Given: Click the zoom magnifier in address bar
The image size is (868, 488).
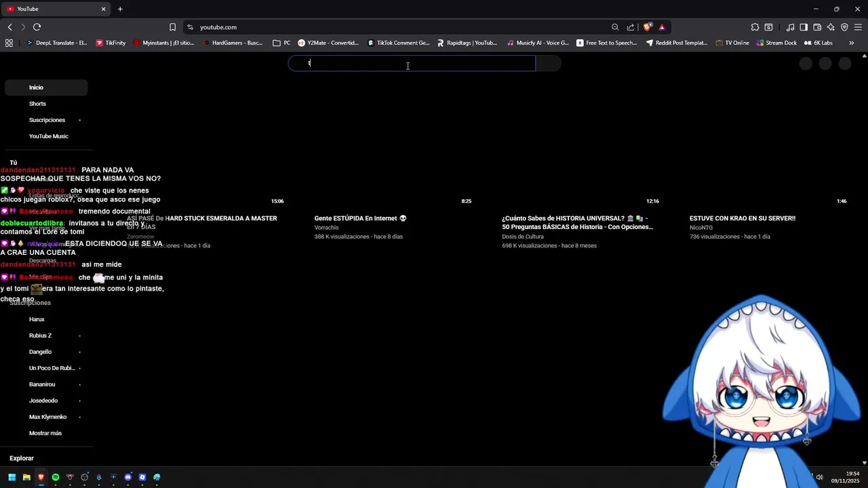Looking at the screenshot, I should (615, 27).
